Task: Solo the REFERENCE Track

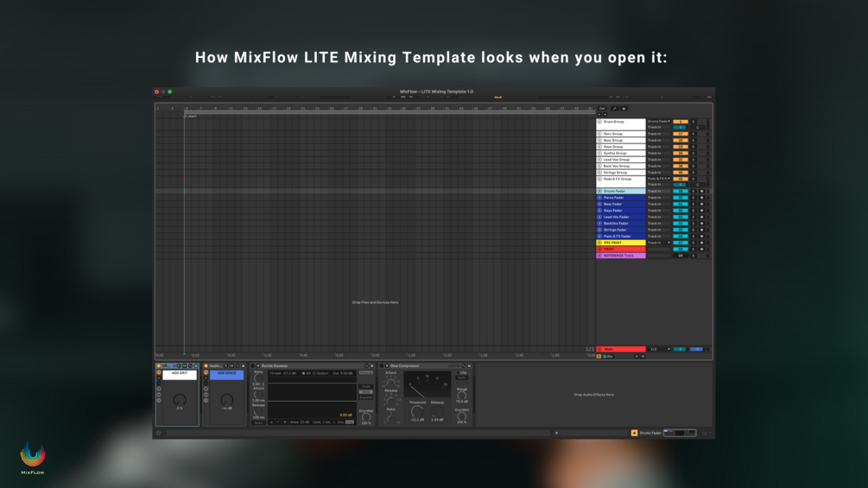Action: pos(693,256)
